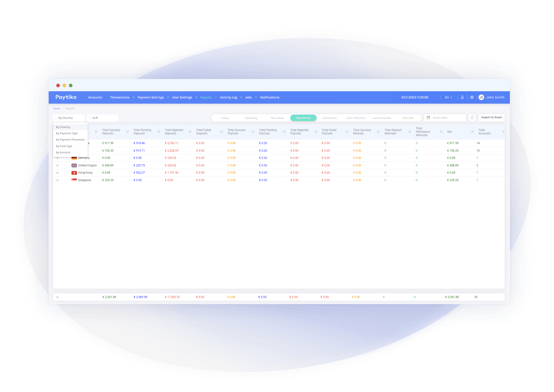Click the Hong Kong flag icon
The image size is (554, 392).
tap(74, 173)
